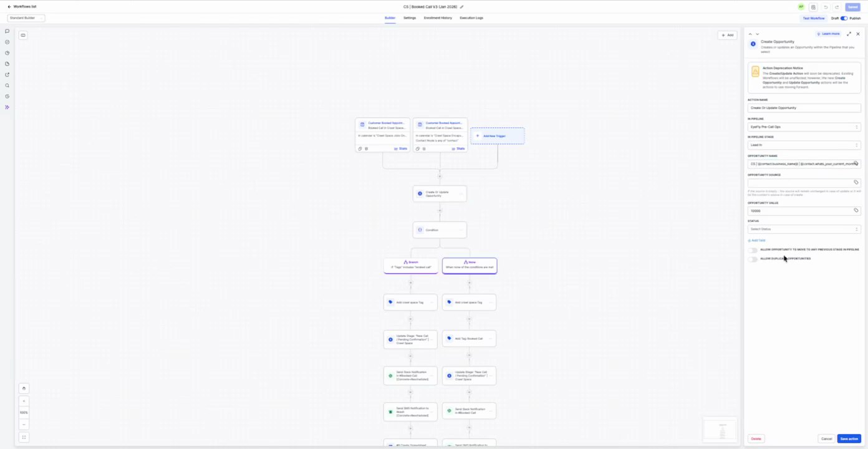Screen dimensions: 868x449
Task: Open the chat bubble icon in left sidebar
Action: (x=7, y=31)
